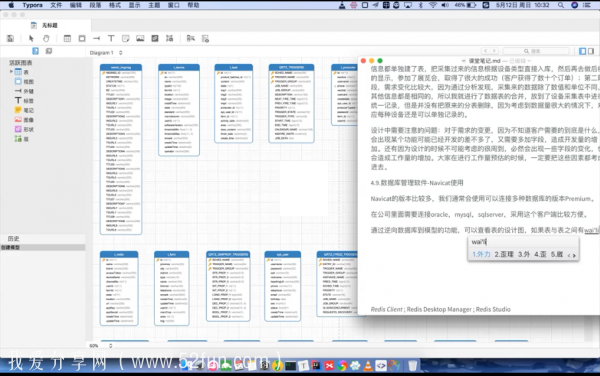This screenshot has width=600, height=376.
Task: Select the note tool in toolbar
Action: (126, 38)
